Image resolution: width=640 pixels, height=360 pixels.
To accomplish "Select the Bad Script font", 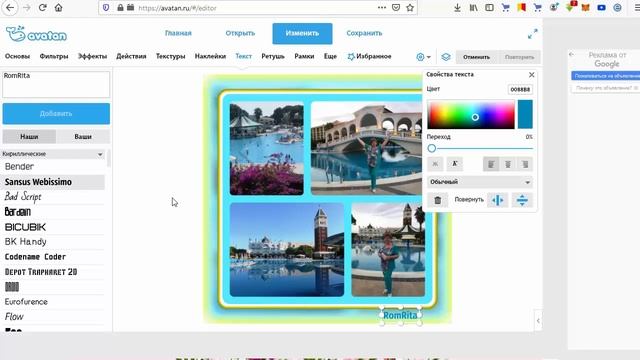I will [x=53, y=197].
